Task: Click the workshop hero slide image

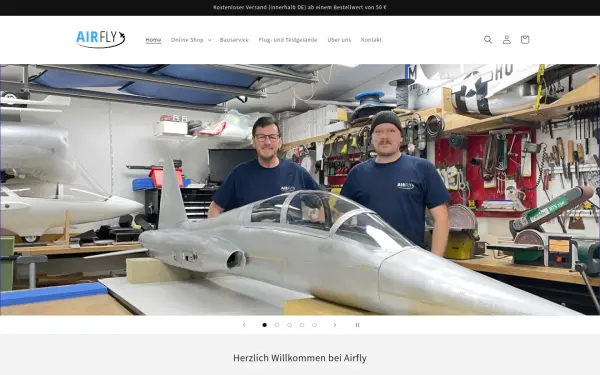Action: pyautogui.click(x=300, y=189)
